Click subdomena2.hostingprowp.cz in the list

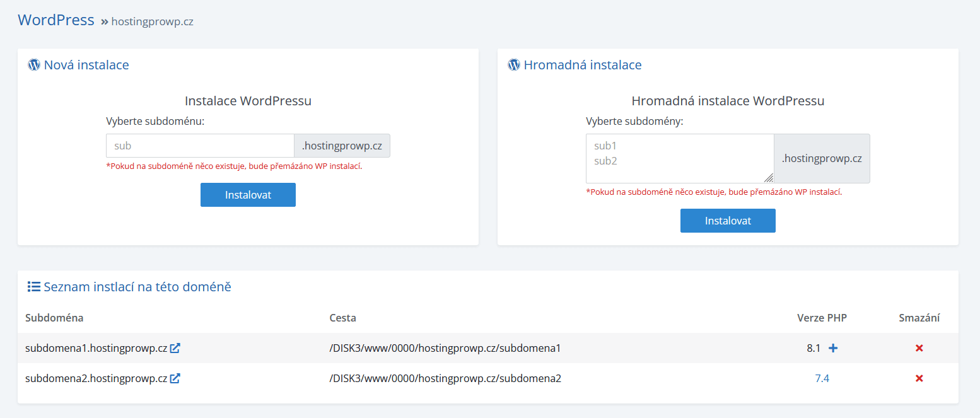tap(96, 378)
